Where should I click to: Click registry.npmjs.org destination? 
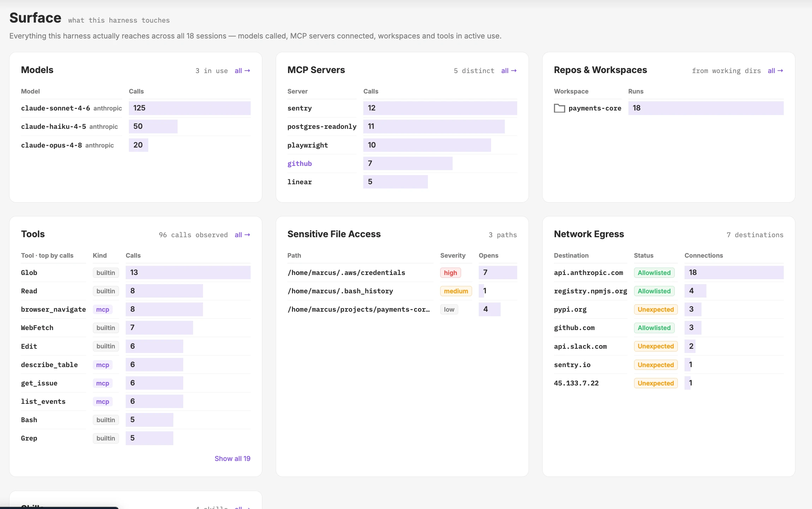click(590, 291)
